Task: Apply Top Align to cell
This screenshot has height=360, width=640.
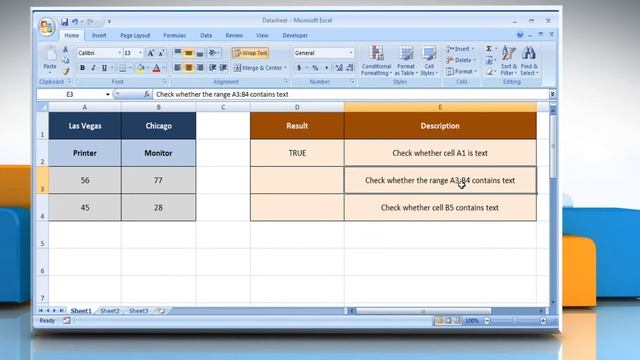Action: point(178,53)
